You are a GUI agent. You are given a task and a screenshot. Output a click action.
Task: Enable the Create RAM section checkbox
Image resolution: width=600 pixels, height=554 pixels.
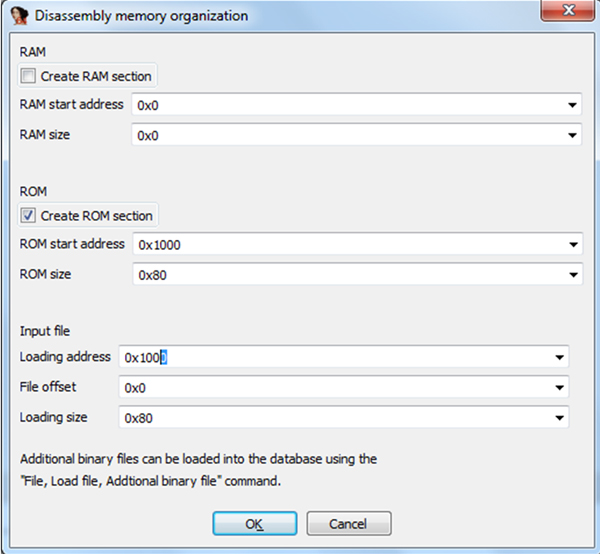(x=28, y=77)
